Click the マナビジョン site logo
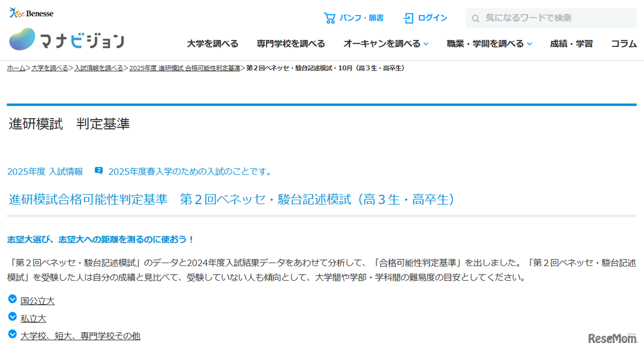 point(65,39)
